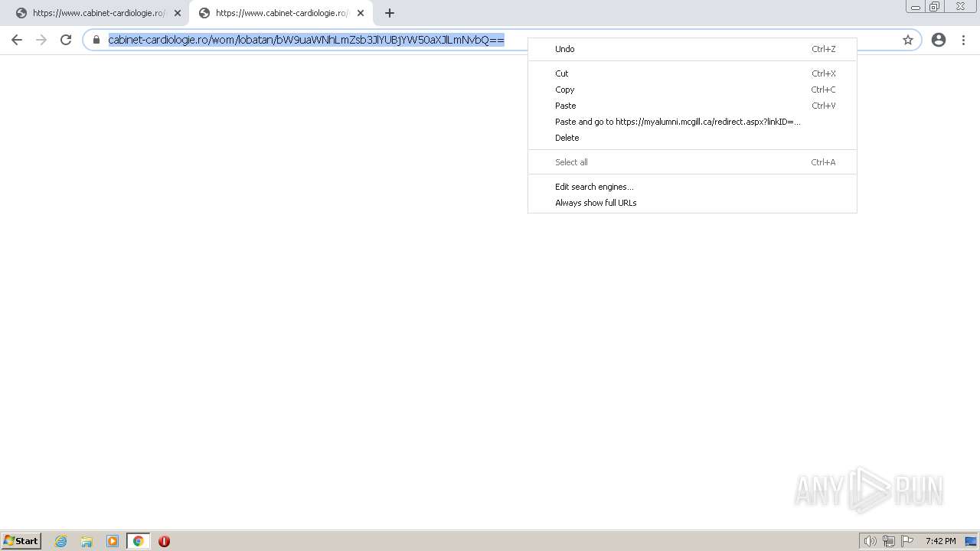Close the first cabinet-cardiologie tab
The height and width of the screenshot is (551, 980).
click(178, 13)
